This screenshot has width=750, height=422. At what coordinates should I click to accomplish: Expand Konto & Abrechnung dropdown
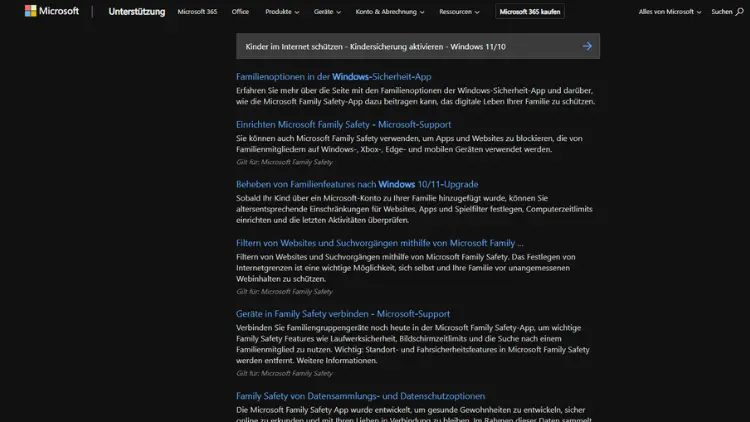[x=390, y=11]
